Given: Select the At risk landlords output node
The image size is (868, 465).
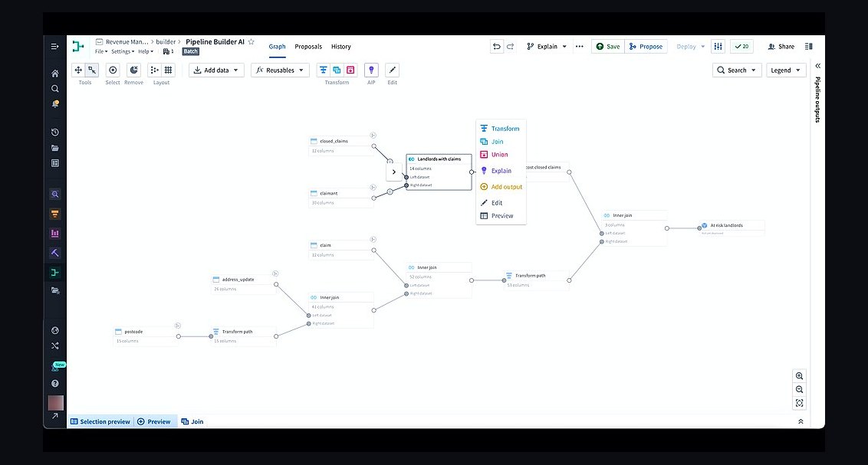Looking at the screenshot, I should (731, 228).
